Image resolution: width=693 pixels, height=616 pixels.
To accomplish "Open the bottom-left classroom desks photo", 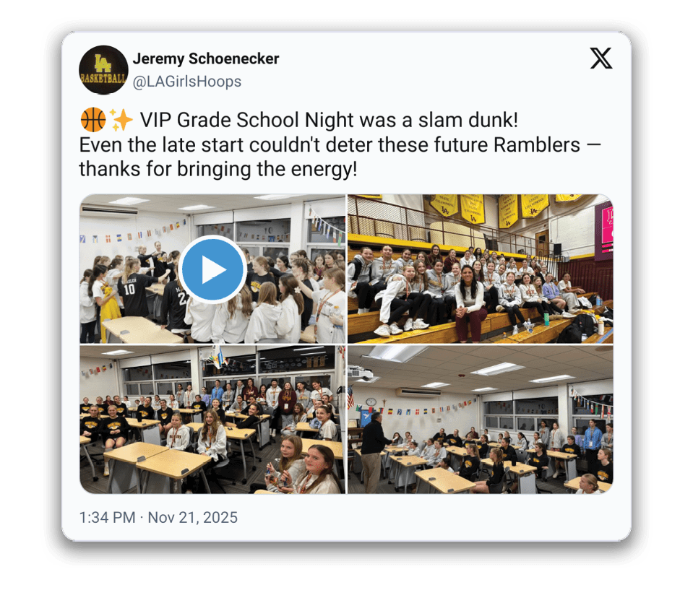I will (212, 420).
